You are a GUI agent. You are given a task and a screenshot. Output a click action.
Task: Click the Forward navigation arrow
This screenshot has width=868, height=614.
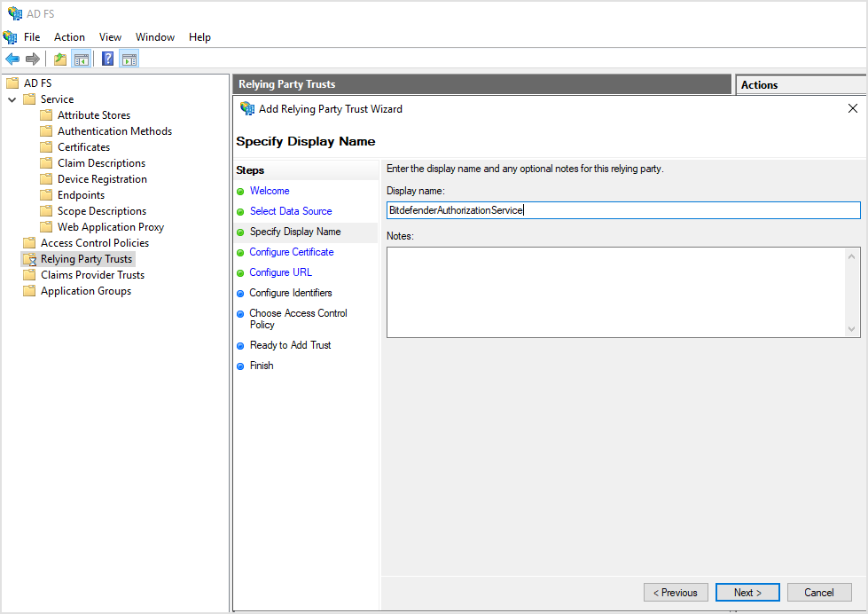click(33, 59)
